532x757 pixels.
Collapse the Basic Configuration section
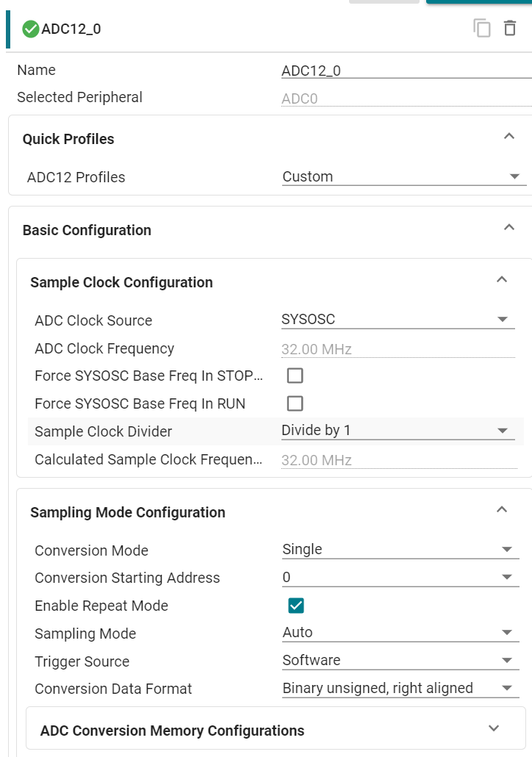click(x=508, y=227)
